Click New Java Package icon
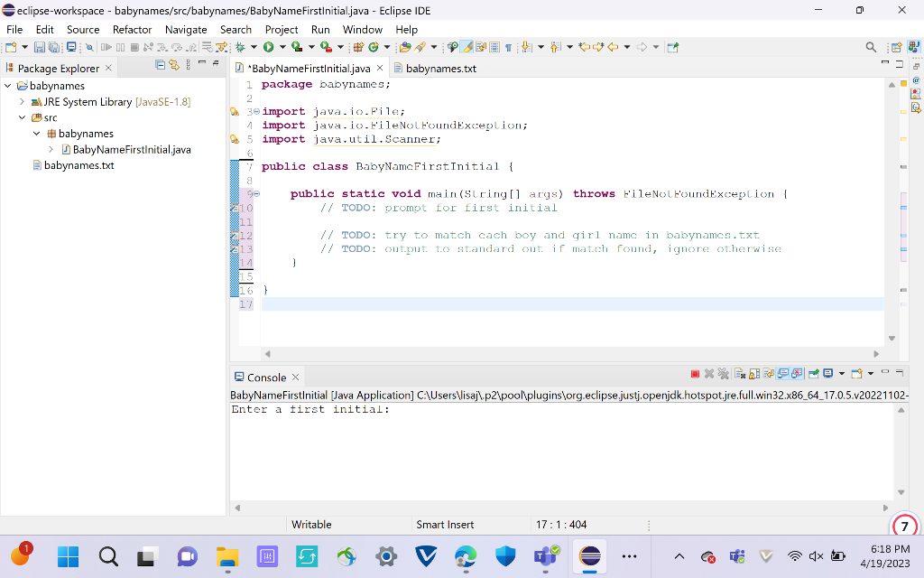Viewport: 924px width, 578px height. pos(358,47)
